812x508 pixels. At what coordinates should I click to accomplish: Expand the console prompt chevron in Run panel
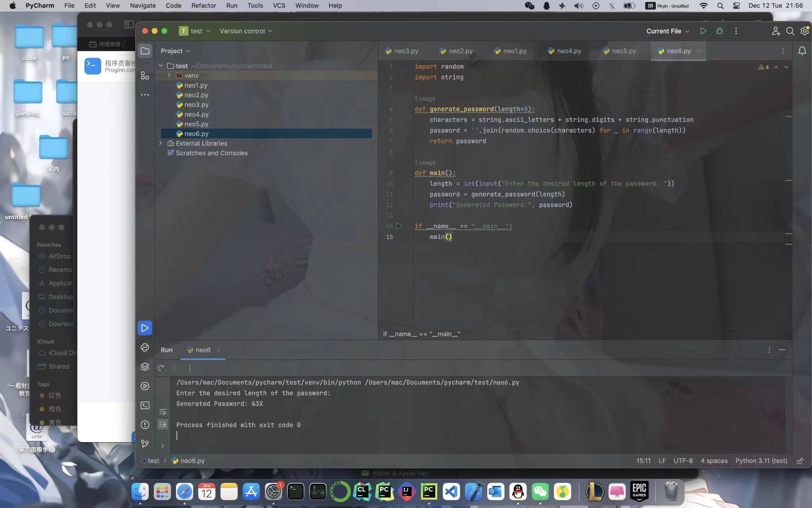163,446
